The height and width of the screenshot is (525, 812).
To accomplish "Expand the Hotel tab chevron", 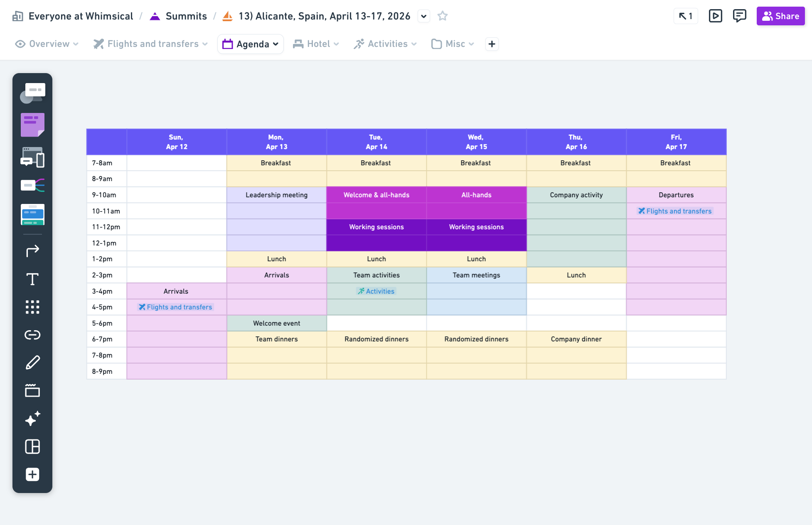I will (336, 44).
